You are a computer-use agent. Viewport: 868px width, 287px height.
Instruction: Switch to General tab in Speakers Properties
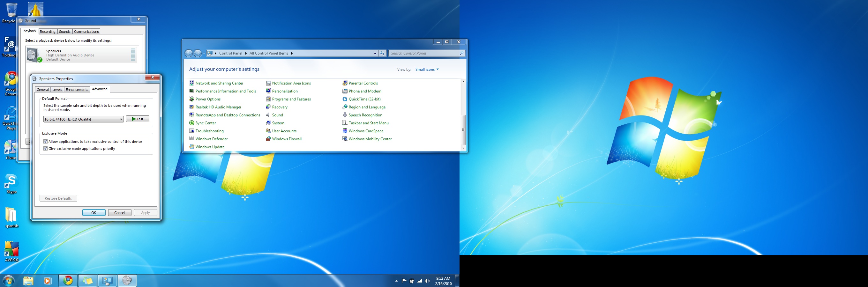(43, 90)
